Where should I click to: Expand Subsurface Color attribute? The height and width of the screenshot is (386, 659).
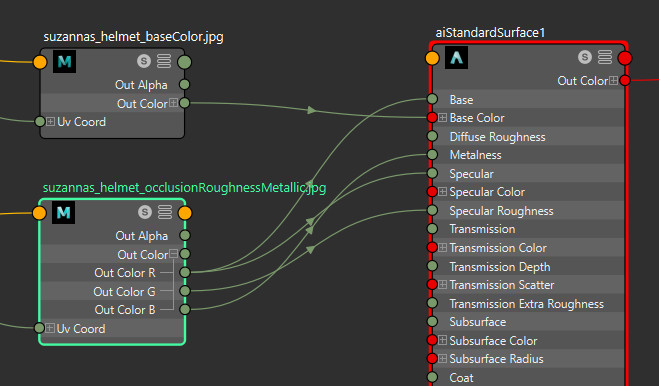tap(443, 340)
